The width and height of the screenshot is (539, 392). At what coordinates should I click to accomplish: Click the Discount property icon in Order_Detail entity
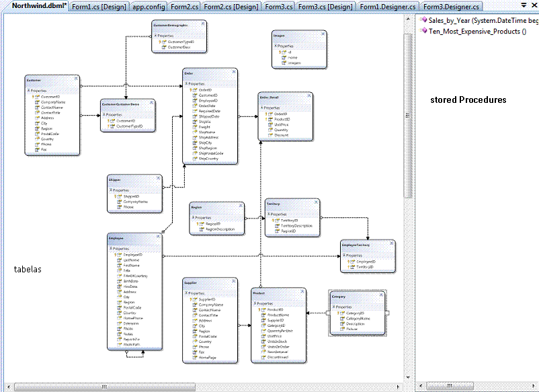point(271,135)
